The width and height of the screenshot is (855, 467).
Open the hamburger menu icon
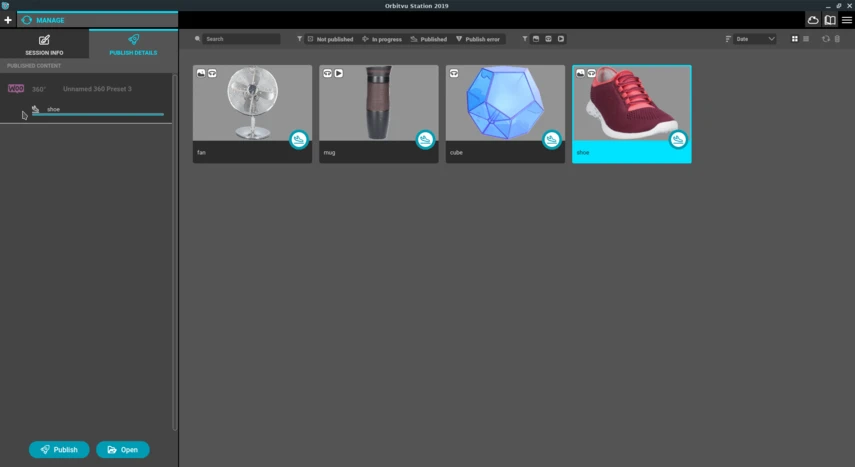click(846, 20)
